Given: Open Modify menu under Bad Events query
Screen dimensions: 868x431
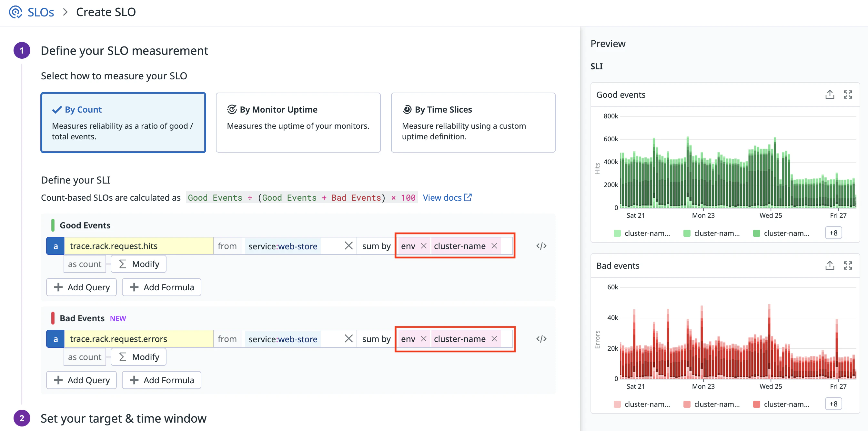Looking at the screenshot, I should (138, 357).
